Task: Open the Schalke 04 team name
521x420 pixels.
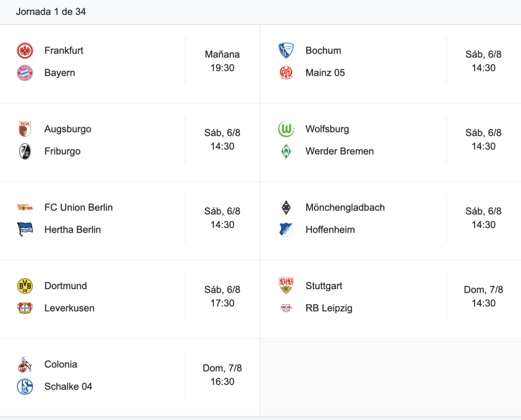Action: coord(69,387)
